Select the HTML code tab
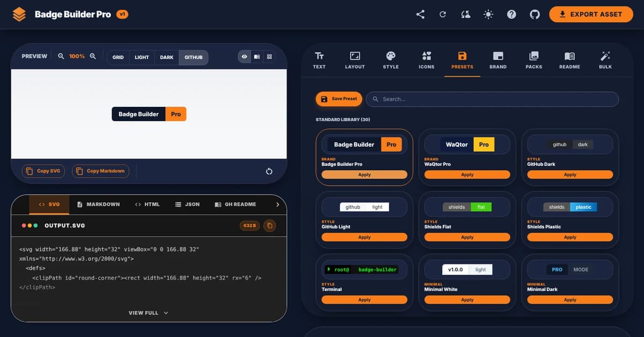Image resolution: width=644 pixels, height=337 pixels. [148, 204]
